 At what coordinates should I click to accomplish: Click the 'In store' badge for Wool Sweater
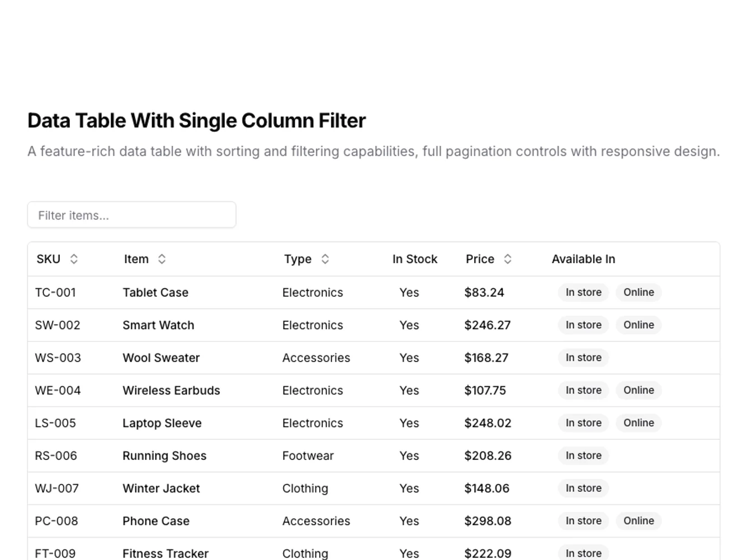[583, 358]
